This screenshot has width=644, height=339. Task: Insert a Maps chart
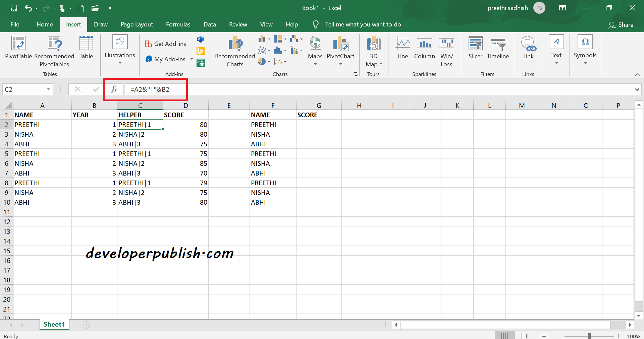pos(315,50)
